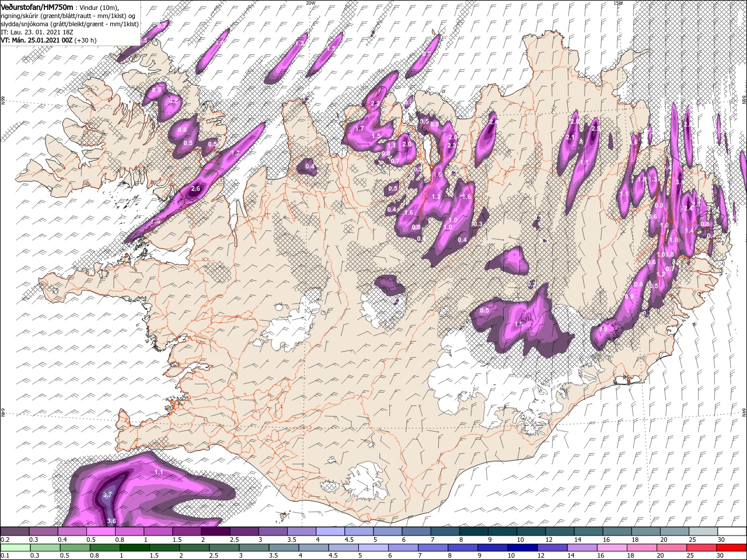Pick the dark green lower swatch between 1 and 1.5
The image size is (747, 560).
coord(134,548)
